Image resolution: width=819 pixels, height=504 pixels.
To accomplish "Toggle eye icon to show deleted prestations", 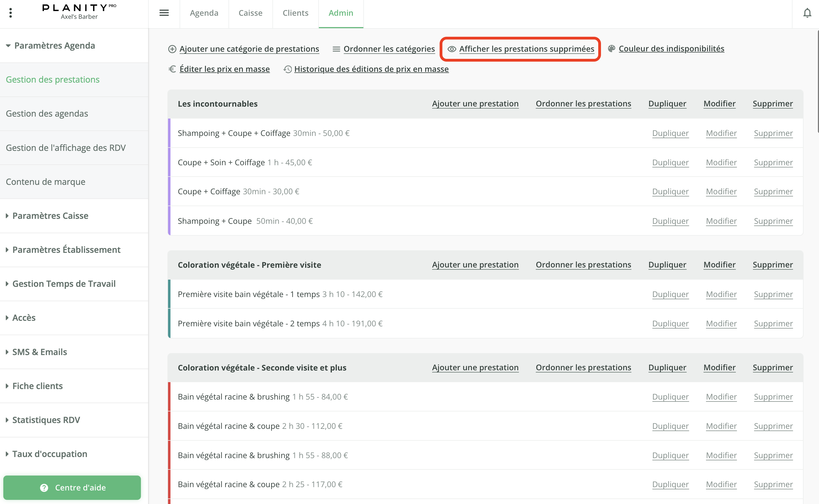I will (x=452, y=49).
